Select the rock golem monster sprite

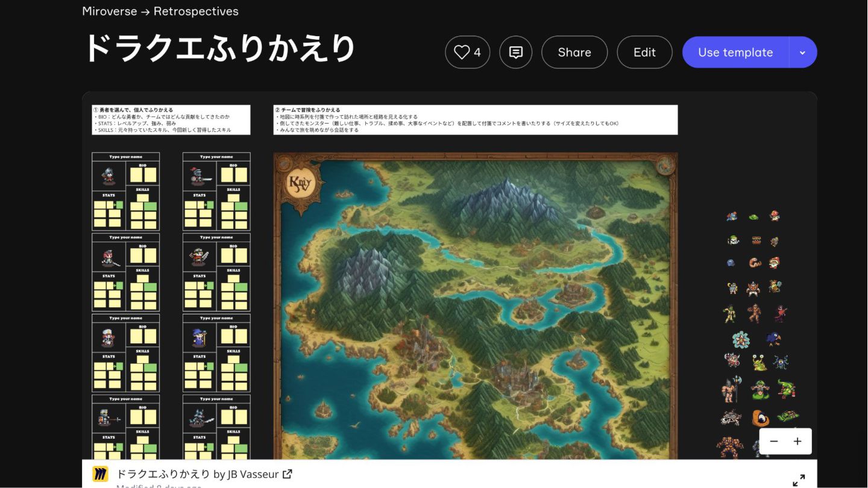[x=729, y=448]
